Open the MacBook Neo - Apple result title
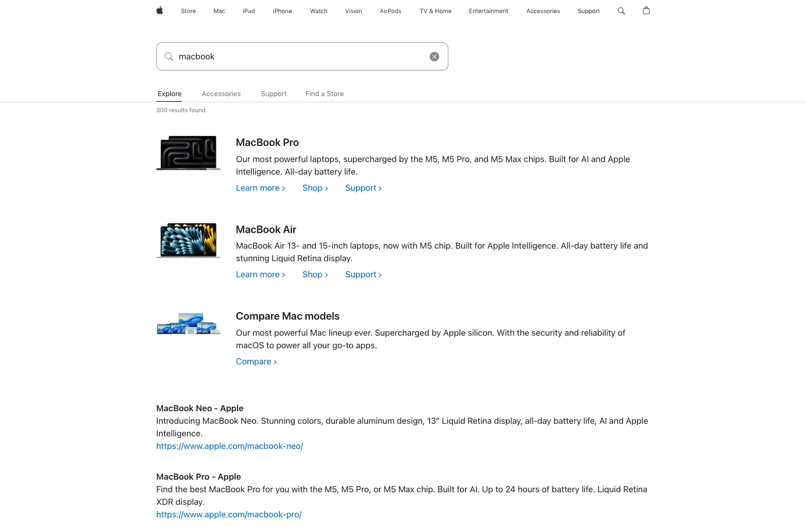Image resolution: width=806 pixels, height=532 pixels. point(200,408)
